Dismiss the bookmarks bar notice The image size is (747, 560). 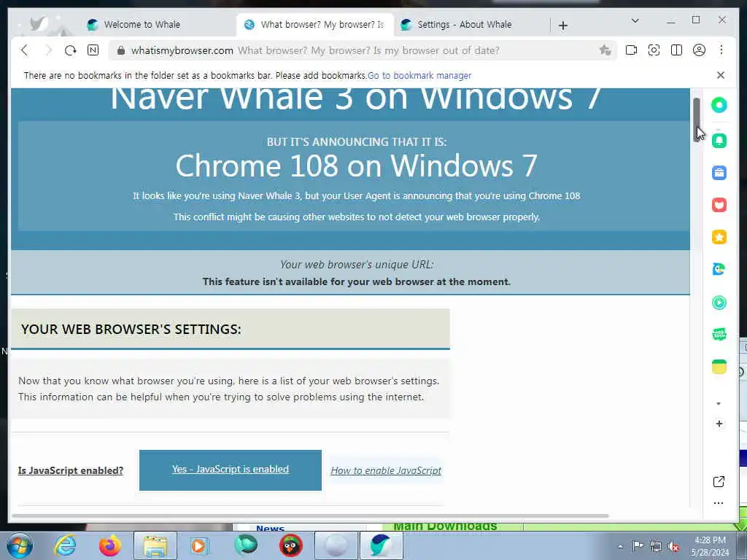720,75
